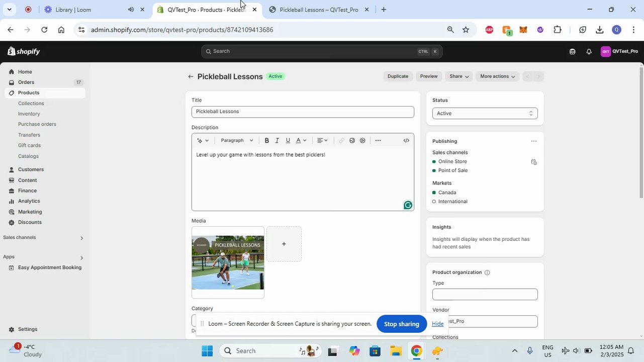Viewport: 644px width, 362px height.
Task: Open the text color picker
Action: coord(301,141)
